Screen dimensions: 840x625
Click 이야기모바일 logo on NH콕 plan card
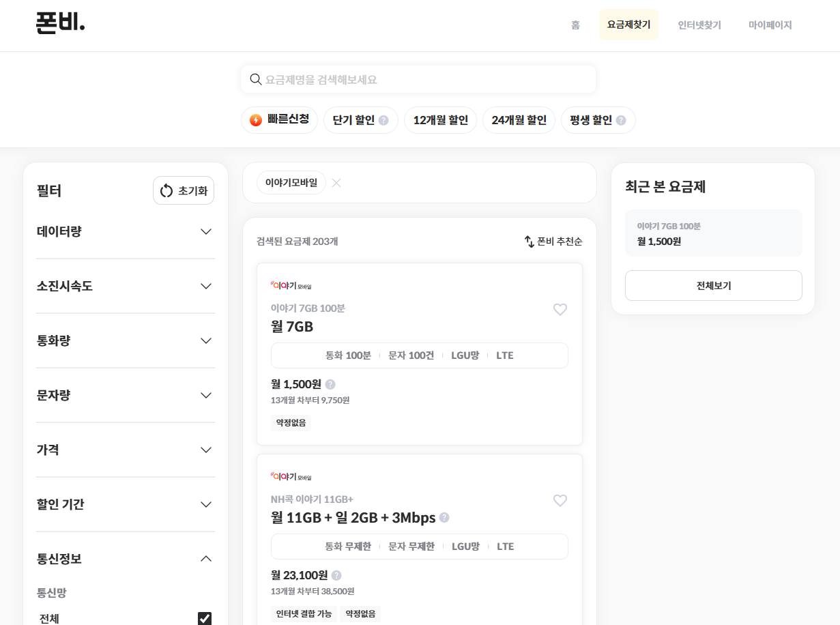291,476
